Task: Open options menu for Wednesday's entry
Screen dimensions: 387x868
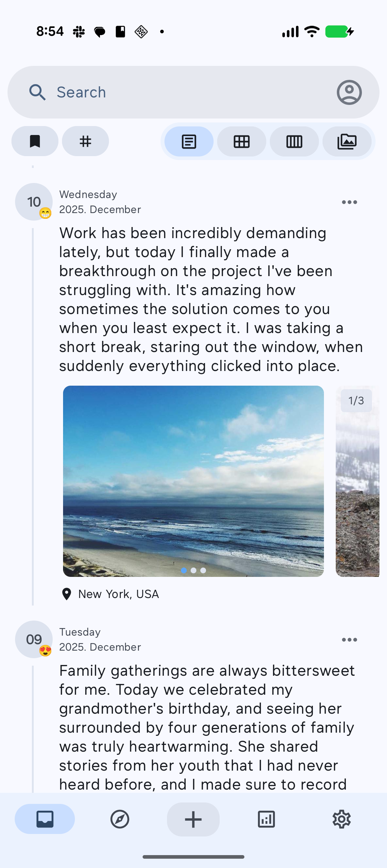Action: click(349, 202)
